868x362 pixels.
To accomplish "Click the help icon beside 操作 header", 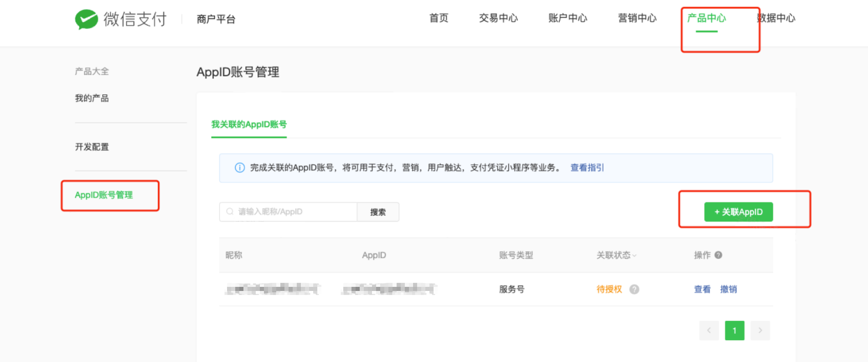I will (x=718, y=255).
